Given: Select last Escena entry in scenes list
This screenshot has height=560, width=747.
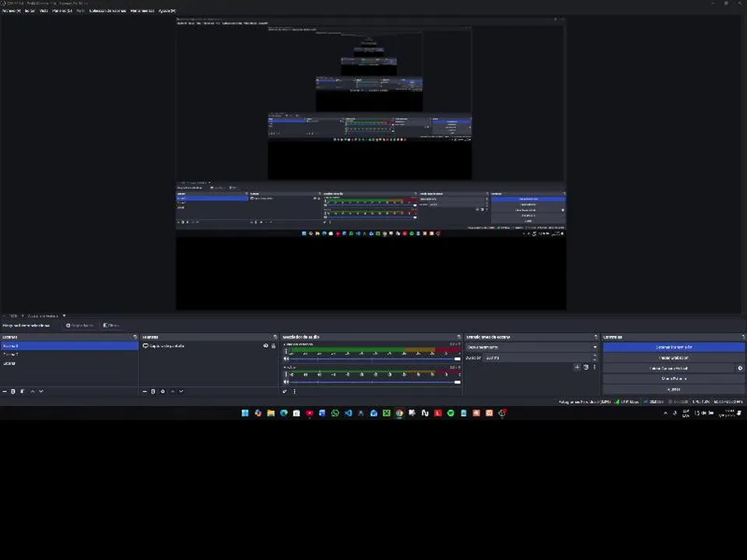Looking at the screenshot, I should pyautogui.click(x=69, y=363).
